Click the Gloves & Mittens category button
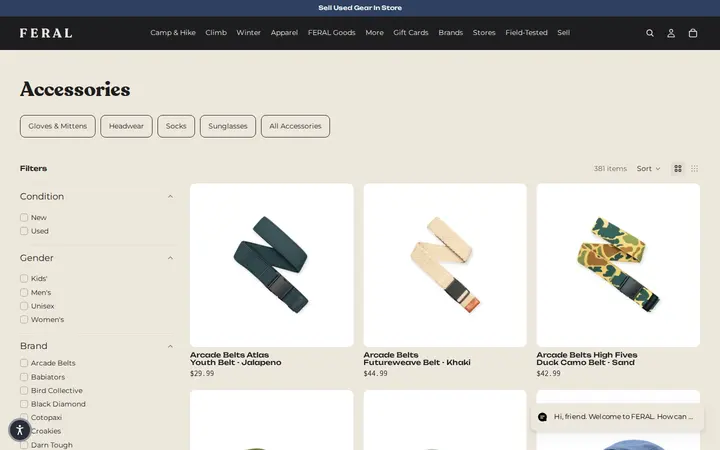Screen dimensions: 720x450 [x=57, y=126]
